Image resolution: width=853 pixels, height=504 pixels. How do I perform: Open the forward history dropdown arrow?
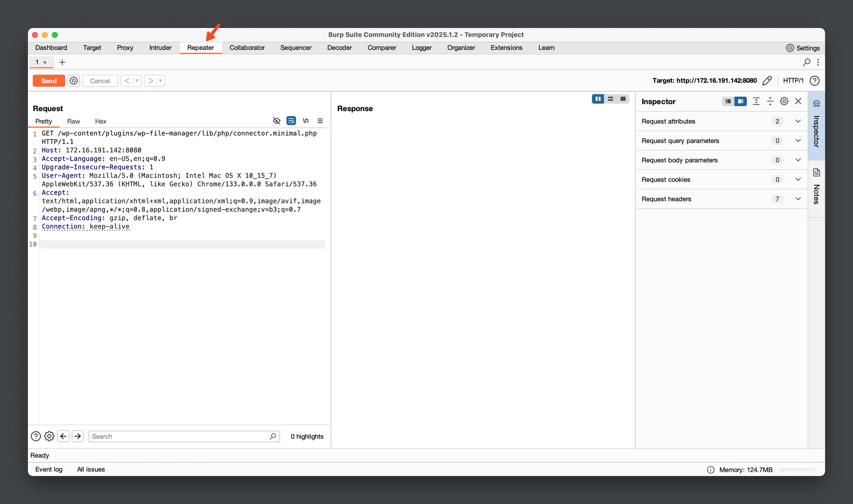coord(160,81)
